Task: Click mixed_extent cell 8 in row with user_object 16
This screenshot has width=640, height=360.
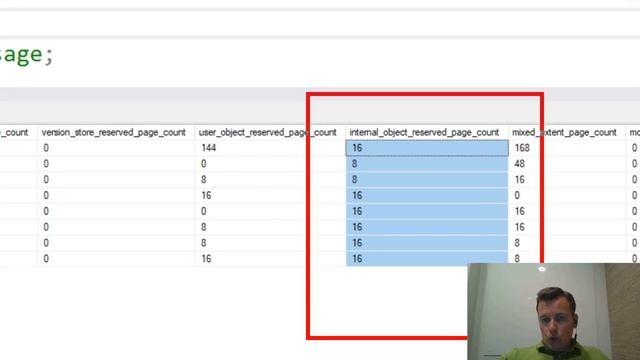Action: [567, 258]
